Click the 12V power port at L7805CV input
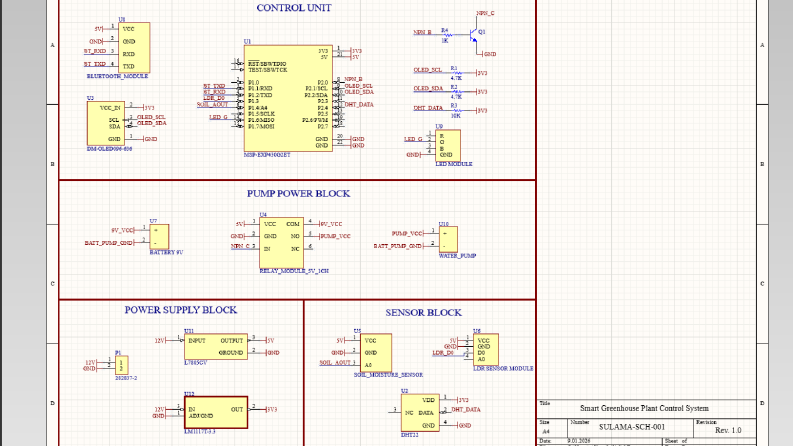The height and width of the screenshot is (446, 793). pyautogui.click(x=160, y=341)
